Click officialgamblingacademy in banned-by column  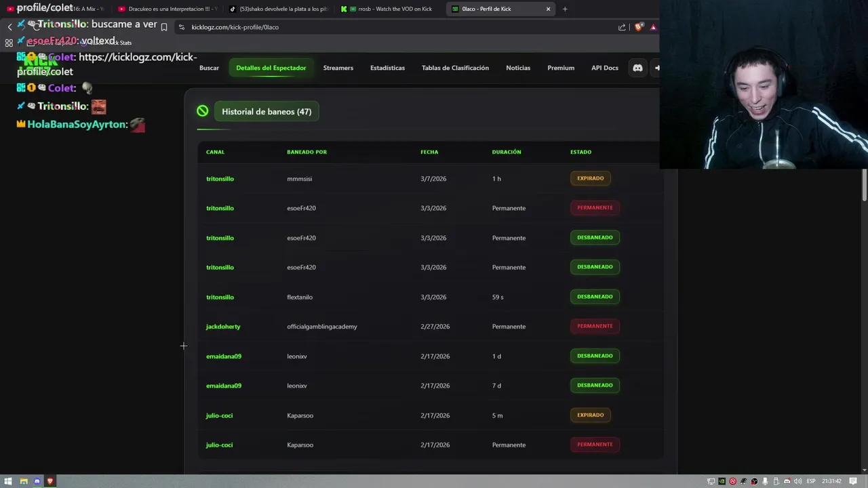point(321,327)
